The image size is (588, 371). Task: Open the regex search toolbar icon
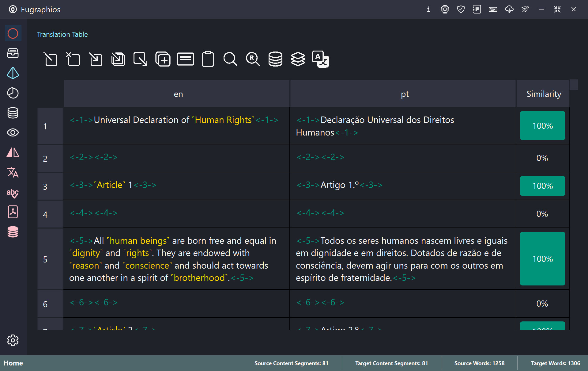point(253,59)
